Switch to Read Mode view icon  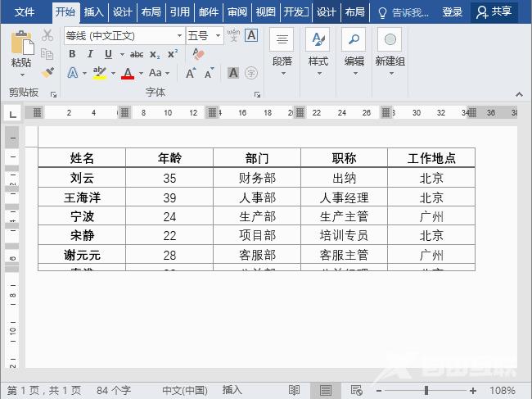(294, 391)
